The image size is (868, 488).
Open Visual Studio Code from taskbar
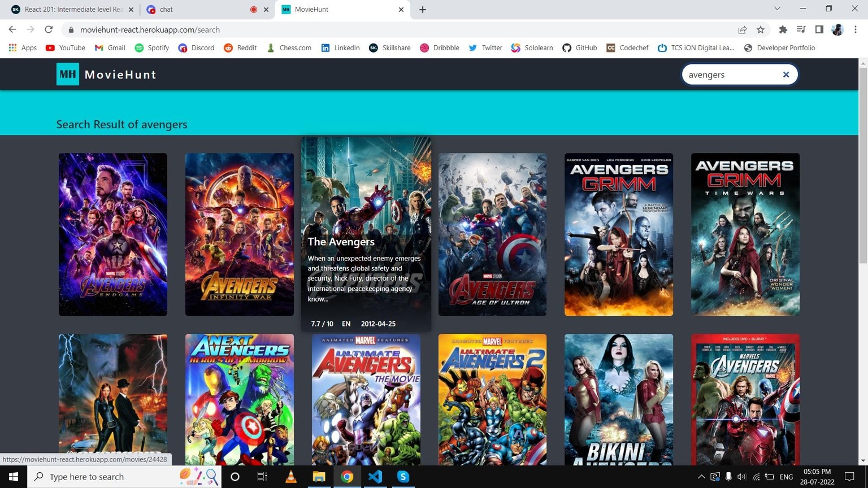375,477
